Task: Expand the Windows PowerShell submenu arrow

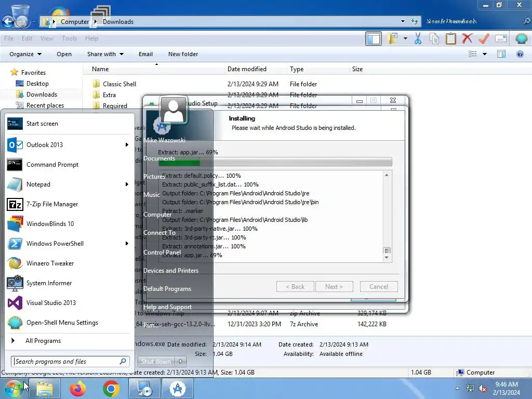Action: point(127,244)
